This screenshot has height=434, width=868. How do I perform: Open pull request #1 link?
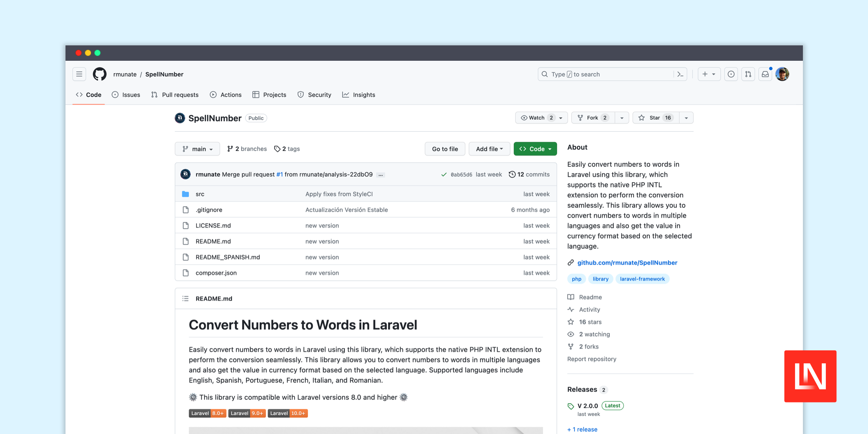(279, 174)
